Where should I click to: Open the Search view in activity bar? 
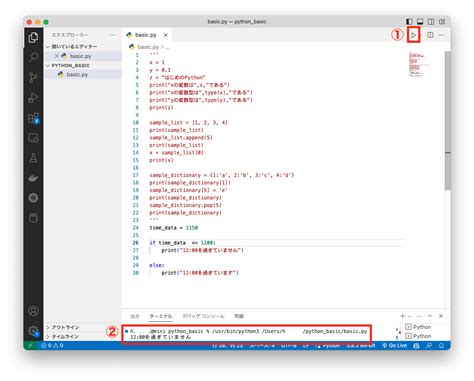click(x=33, y=57)
